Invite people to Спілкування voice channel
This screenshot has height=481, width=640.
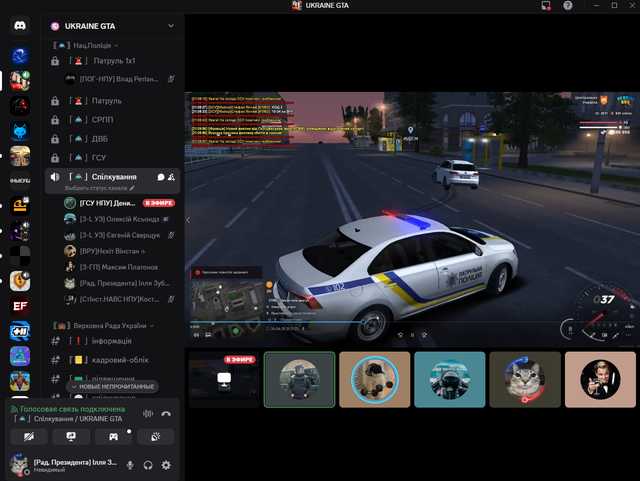point(171,177)
